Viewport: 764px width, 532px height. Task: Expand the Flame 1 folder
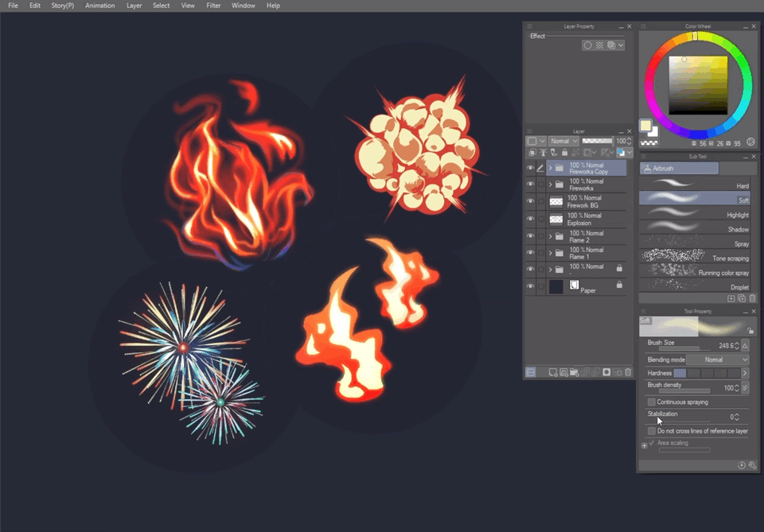[x=551, y=253]
